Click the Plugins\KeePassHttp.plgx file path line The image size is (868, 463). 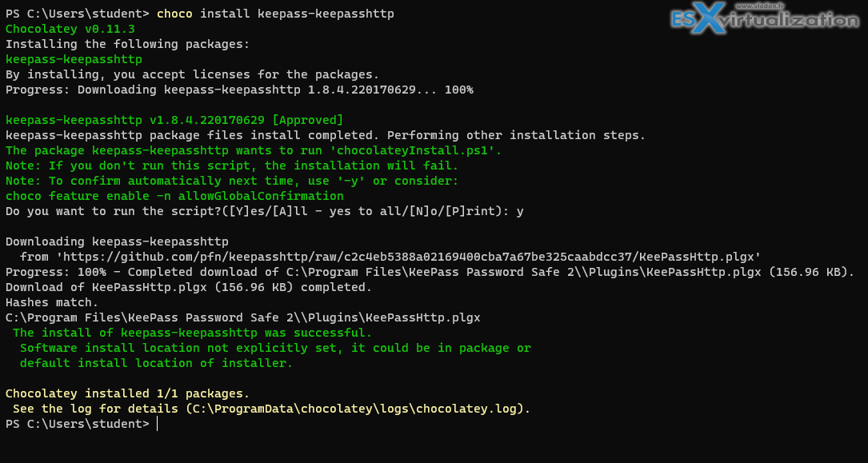pyautogui.click(x=243, y=317)
